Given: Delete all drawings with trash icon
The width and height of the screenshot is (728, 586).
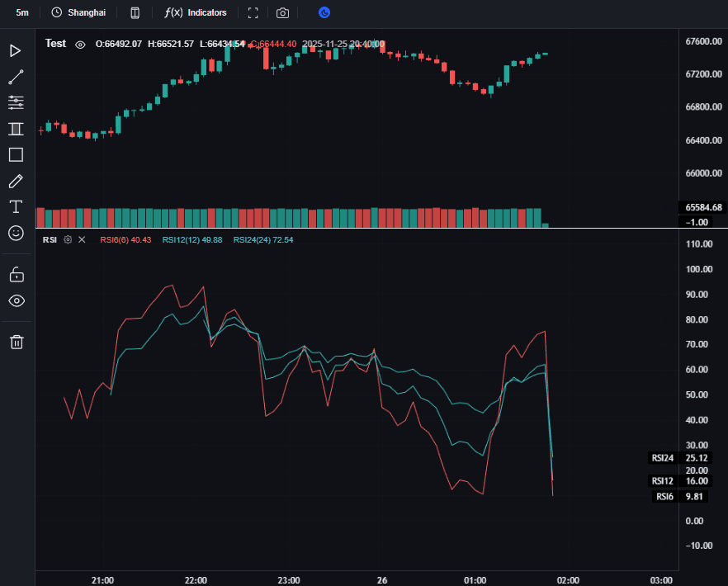Looking at the screenshot, I should (x=16, y=342).
